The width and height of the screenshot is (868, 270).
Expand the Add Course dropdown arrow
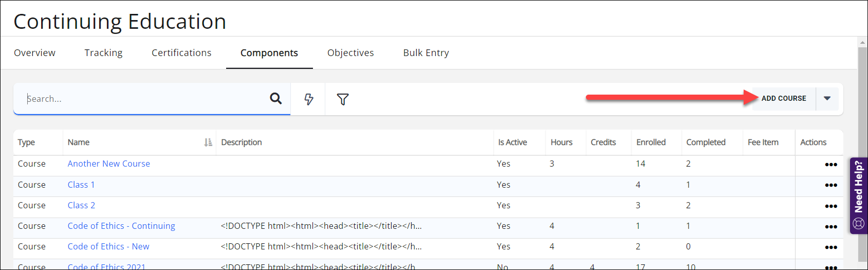click(827, 99)
